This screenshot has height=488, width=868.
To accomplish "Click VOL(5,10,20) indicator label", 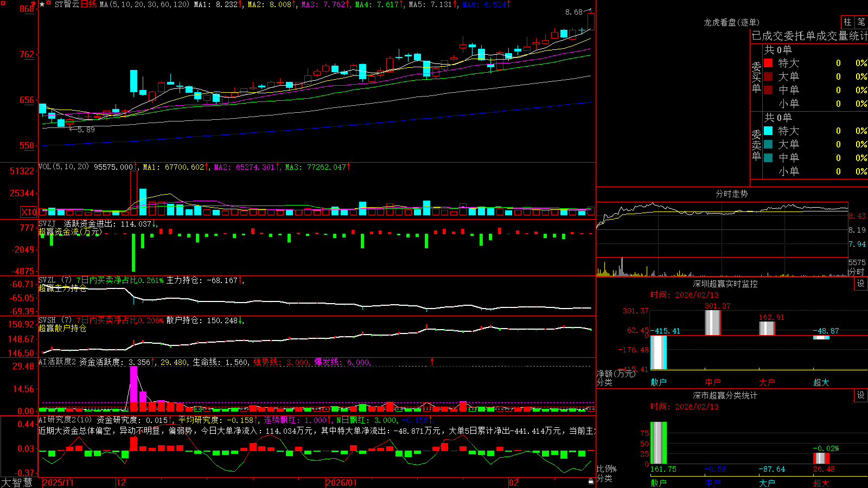I will (x=63, y=167).
